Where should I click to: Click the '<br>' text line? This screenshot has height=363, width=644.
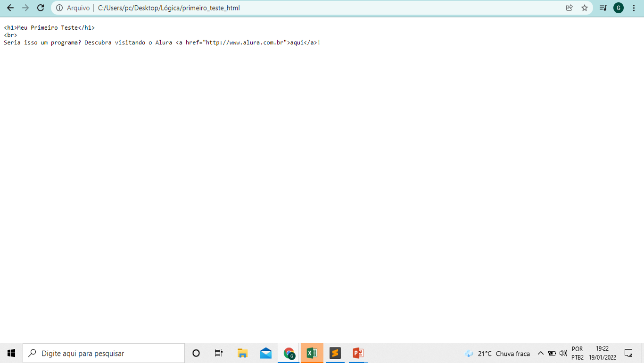point(10,35)
